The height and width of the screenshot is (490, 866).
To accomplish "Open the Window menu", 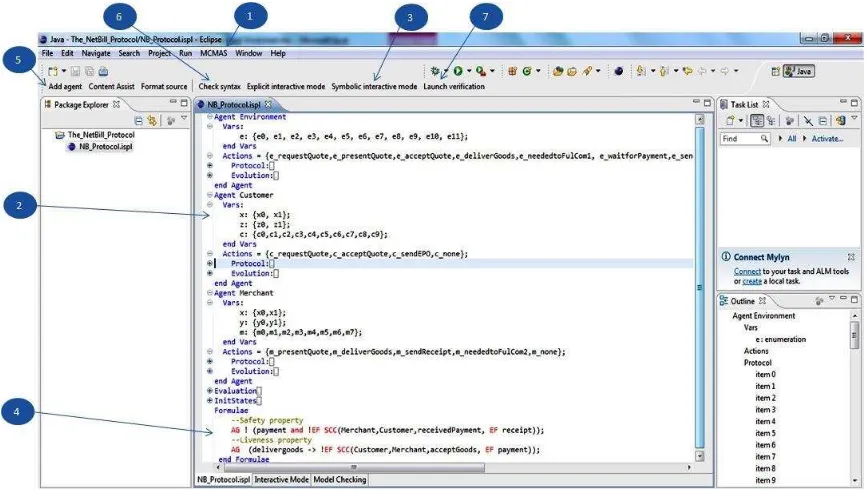I will point(249,53).
